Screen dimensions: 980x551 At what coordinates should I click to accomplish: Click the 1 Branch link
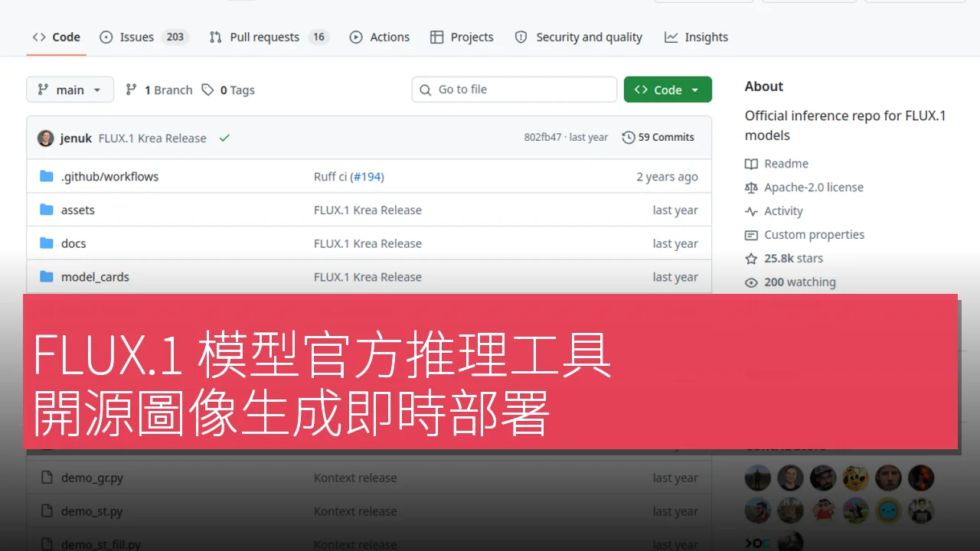click(x=159, y=90)
